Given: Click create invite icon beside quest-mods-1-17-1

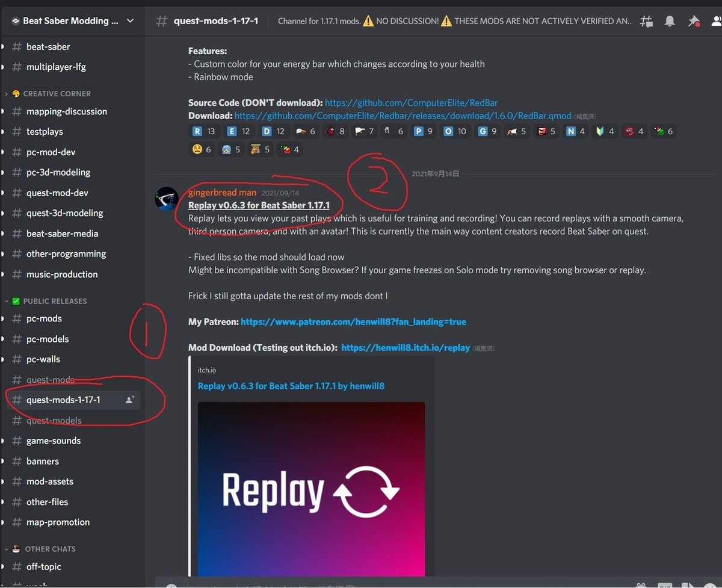Looking at the screenshot, I should coord(129,400).
